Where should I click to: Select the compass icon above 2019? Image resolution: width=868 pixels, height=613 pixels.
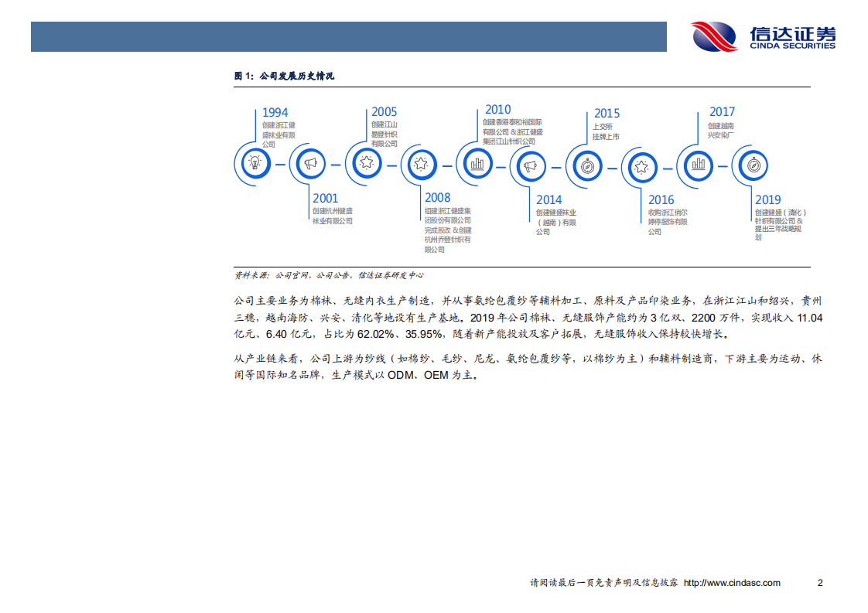pos(753,165)
